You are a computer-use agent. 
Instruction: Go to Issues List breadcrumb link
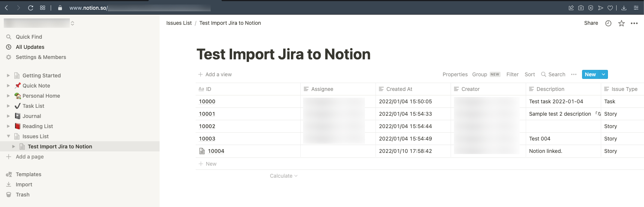(179, 23)
